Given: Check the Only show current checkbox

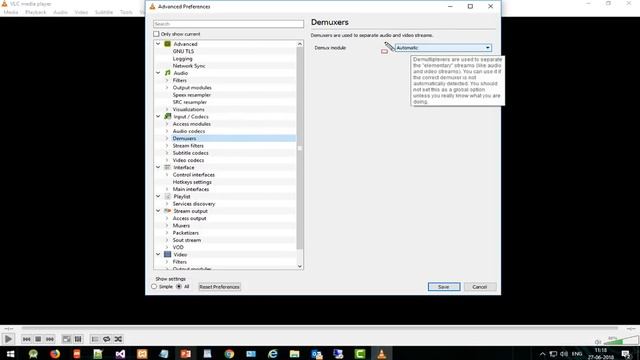Looking at the screenshot, I should click(156, 34).
